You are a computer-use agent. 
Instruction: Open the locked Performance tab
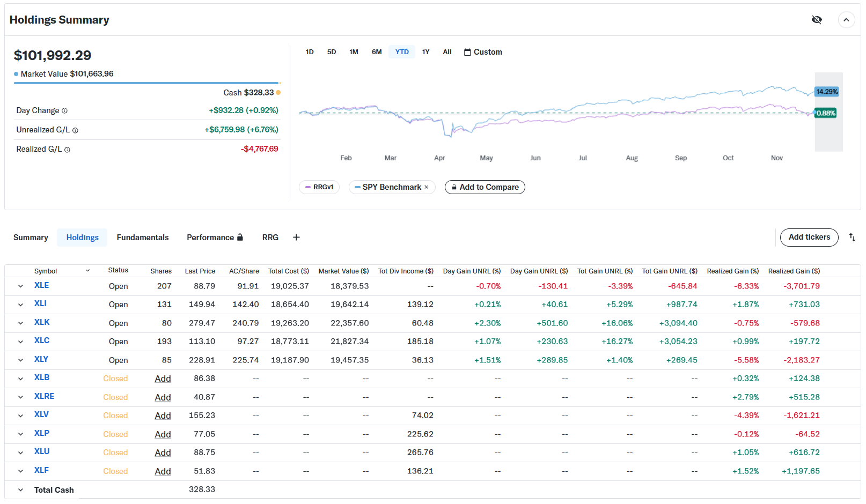pos(215,238)
